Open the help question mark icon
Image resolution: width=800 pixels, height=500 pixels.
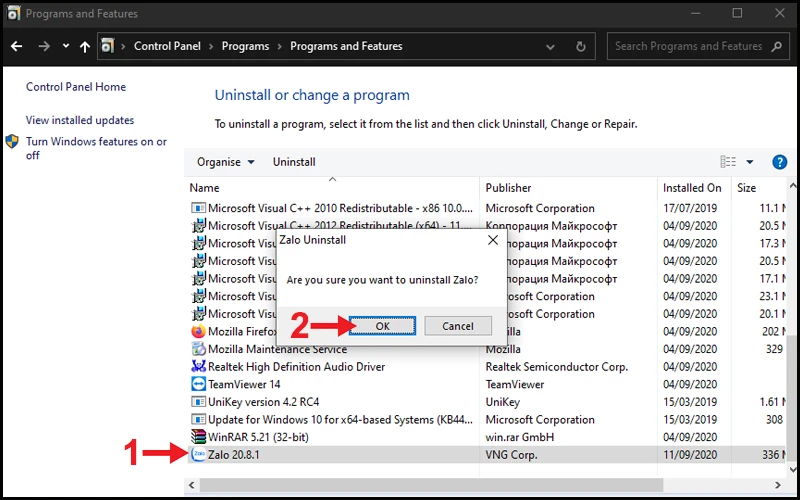point(779,162)
